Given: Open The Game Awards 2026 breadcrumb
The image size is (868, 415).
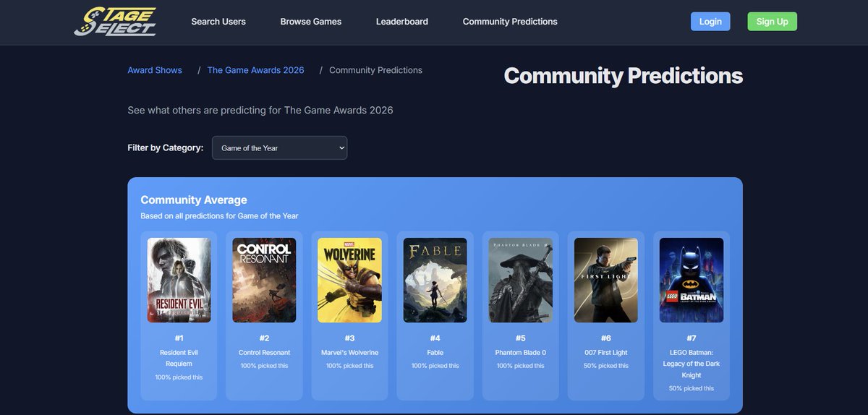Looking at the screenshot, I should pos(256,70).
